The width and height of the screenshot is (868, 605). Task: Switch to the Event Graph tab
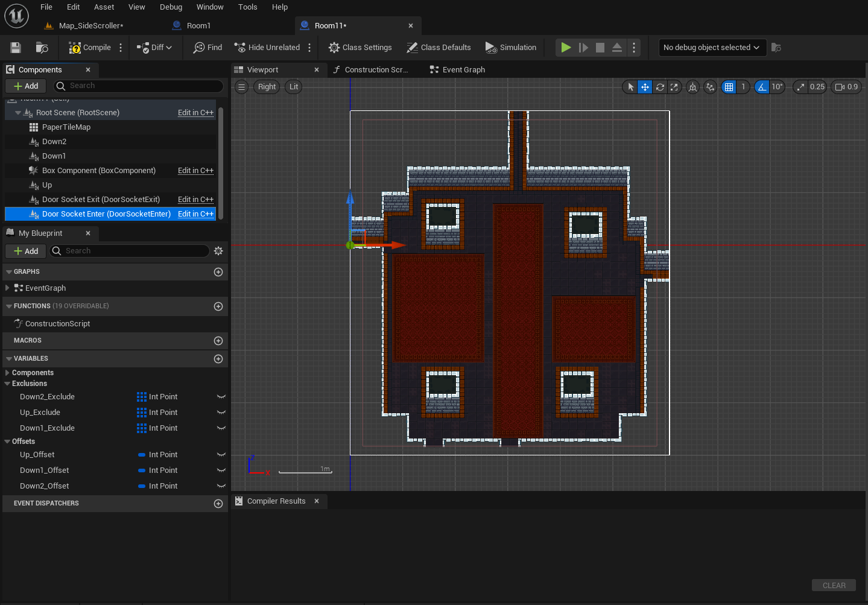click(x=463, y=70)
